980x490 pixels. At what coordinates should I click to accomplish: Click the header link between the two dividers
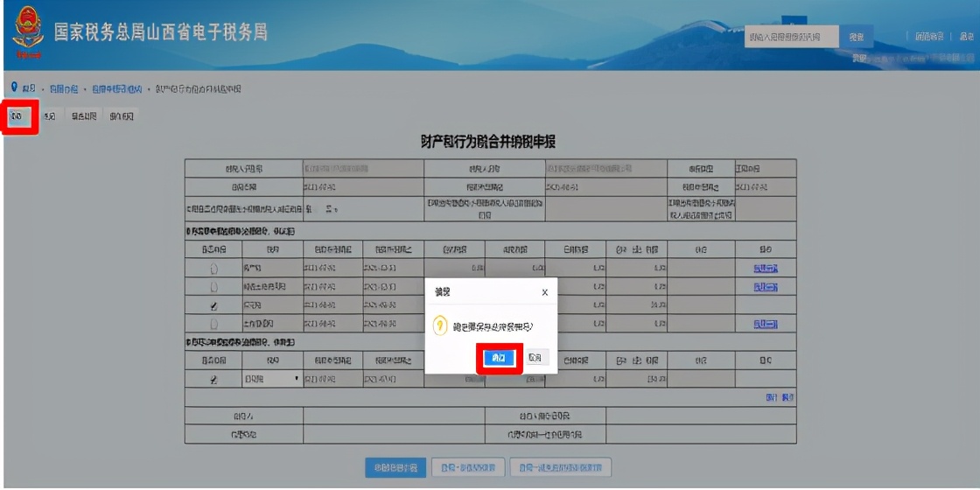[x=928, y=37]
